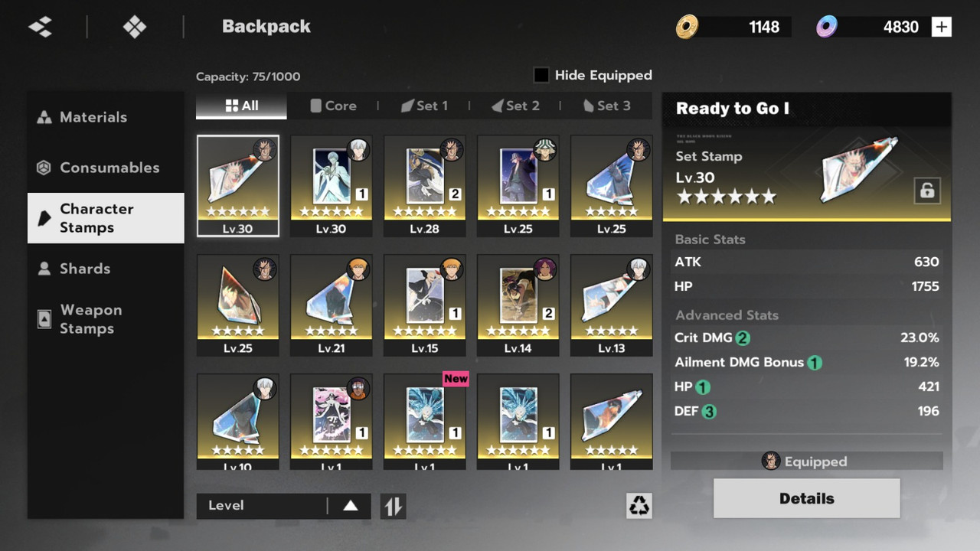
Task: Switch to the Set 1 filter tab
Action: pyautogui.click(x=425, y=106)
